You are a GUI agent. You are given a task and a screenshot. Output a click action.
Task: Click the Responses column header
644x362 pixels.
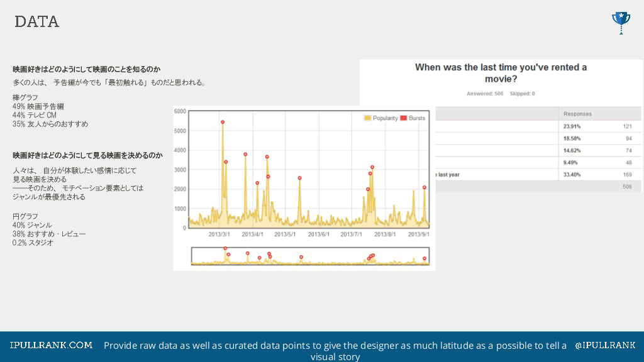pyautogui.click(x=577, y=114)
